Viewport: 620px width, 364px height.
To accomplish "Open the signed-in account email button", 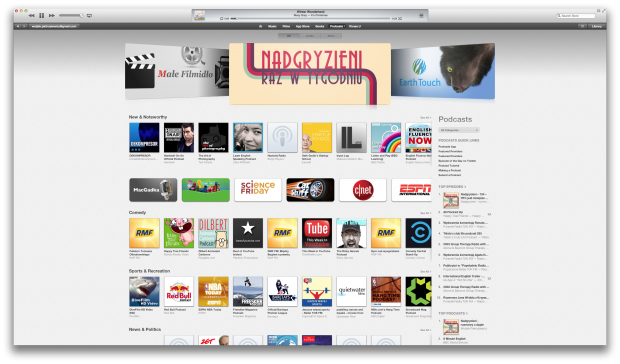I will (54, 26).
